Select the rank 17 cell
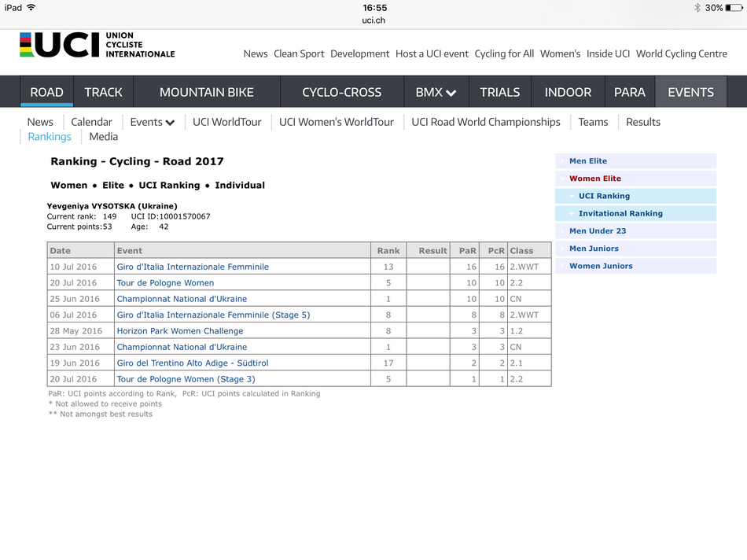 click(x=388, y=363)
